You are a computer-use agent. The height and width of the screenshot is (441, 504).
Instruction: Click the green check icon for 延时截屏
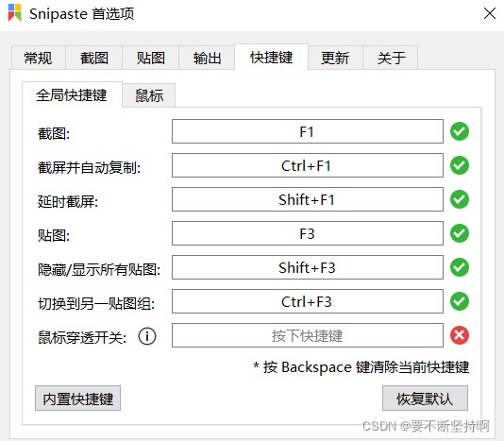(460, 199)
